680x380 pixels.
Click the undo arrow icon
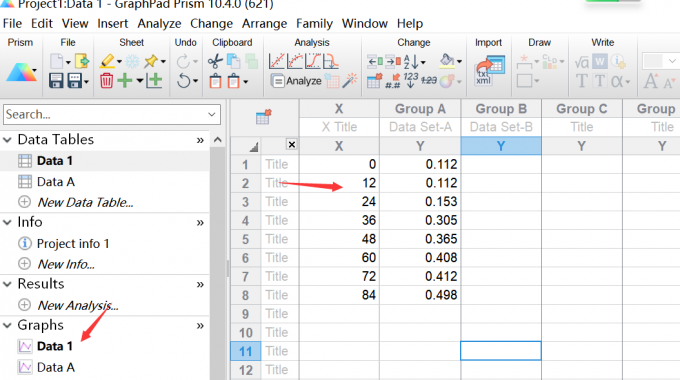click(x=184, y=81)
